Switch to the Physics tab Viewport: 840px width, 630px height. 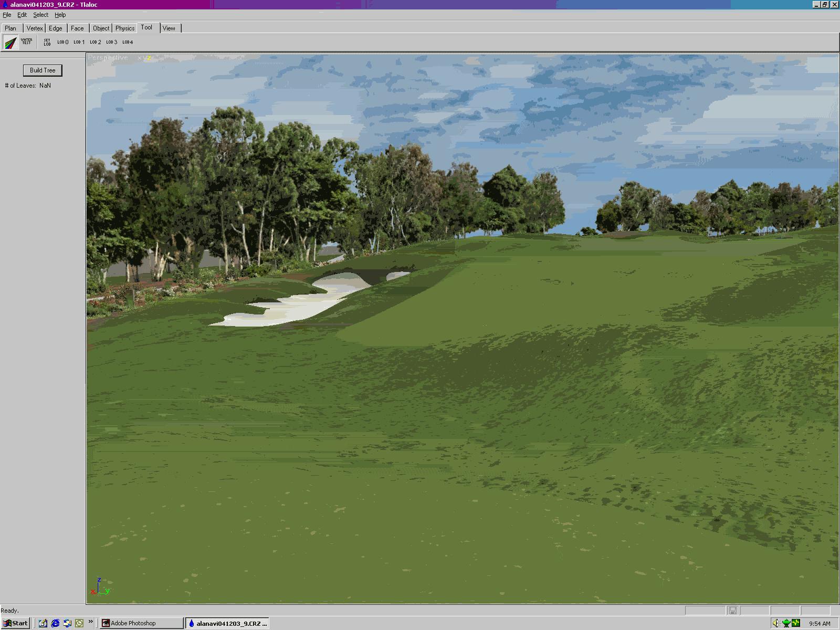tap(125, 28)
